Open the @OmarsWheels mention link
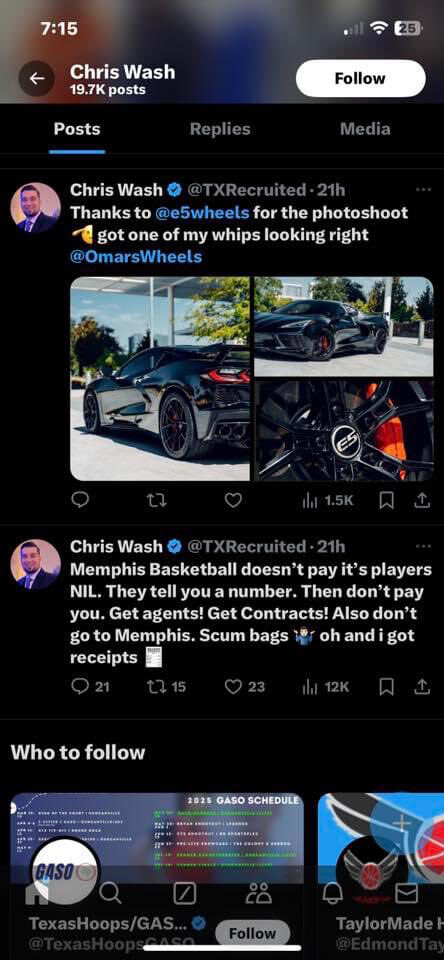444x960 pixels. pos(136,256)
